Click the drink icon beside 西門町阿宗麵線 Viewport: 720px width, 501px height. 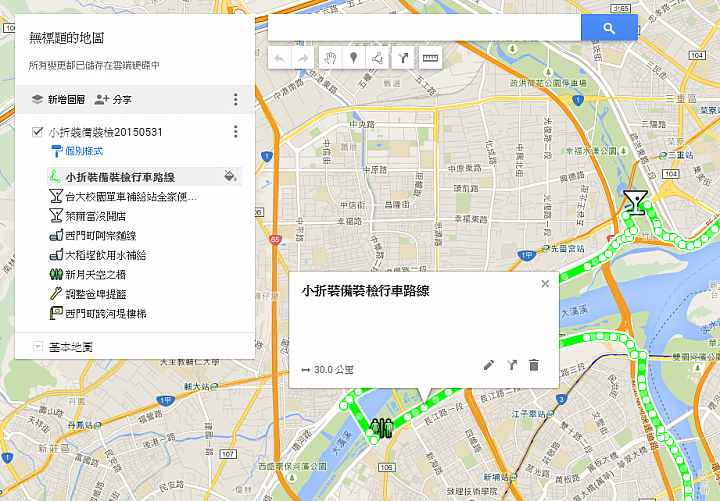tap(56, 236)
